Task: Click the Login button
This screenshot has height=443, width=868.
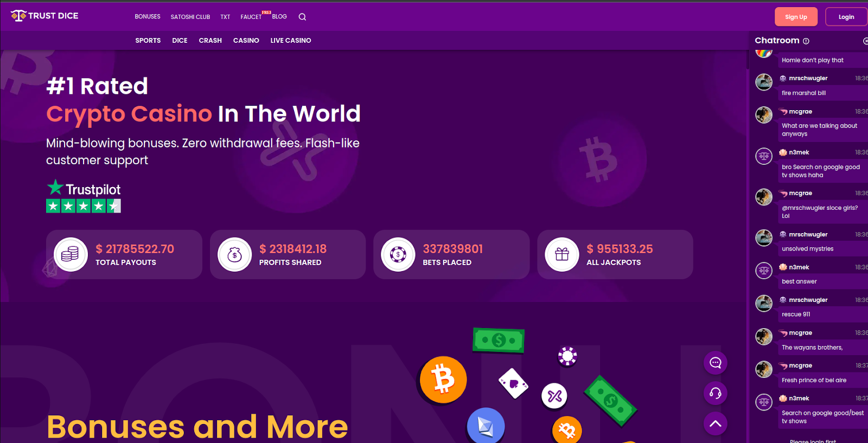Action: 846,17
